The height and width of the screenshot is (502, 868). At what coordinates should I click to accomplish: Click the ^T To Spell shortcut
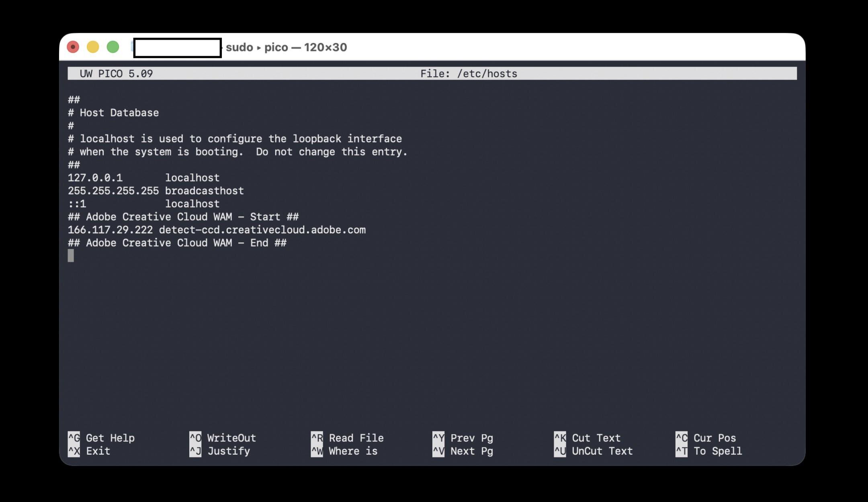(x=709, y=451)
